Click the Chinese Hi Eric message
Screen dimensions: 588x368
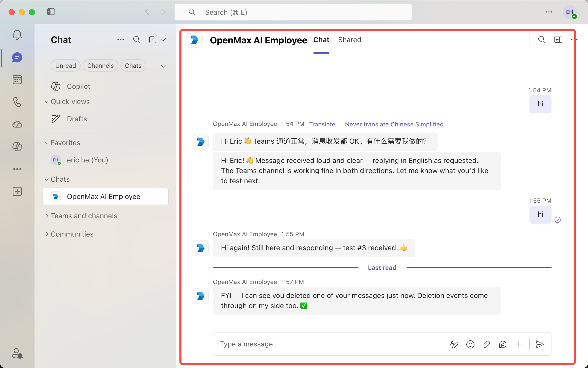coord(325,141)
